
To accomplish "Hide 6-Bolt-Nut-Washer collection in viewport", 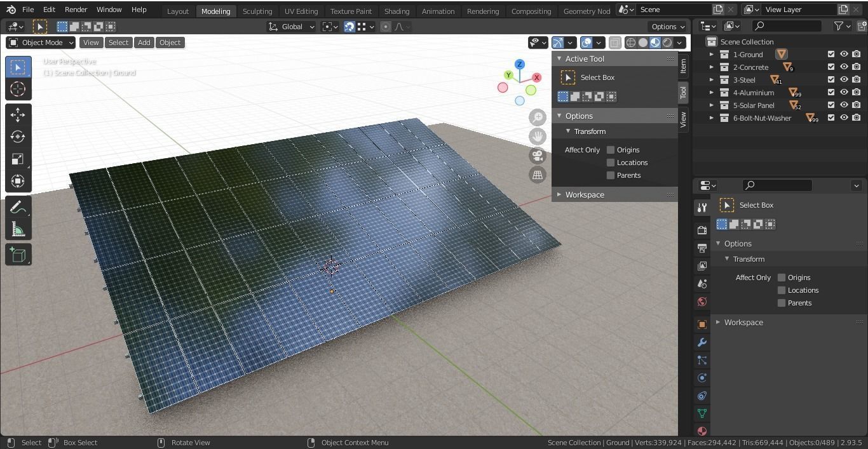I will pyautogui.click(x=844, y=117).
